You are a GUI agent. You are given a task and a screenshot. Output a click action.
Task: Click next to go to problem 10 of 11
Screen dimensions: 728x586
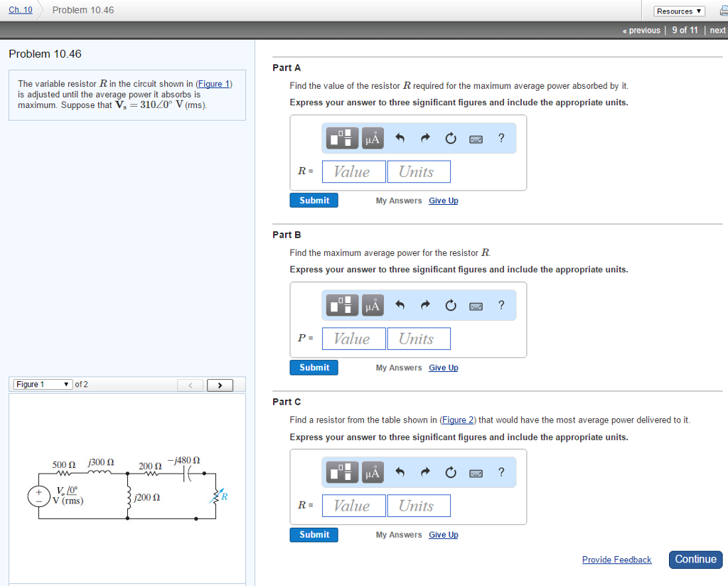[x=717, y=30]
